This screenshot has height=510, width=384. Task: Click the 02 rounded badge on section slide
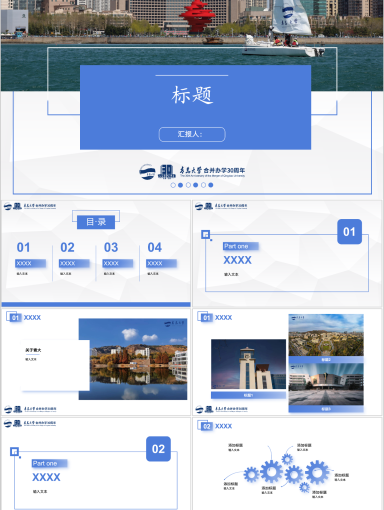(x=158, y=449)
